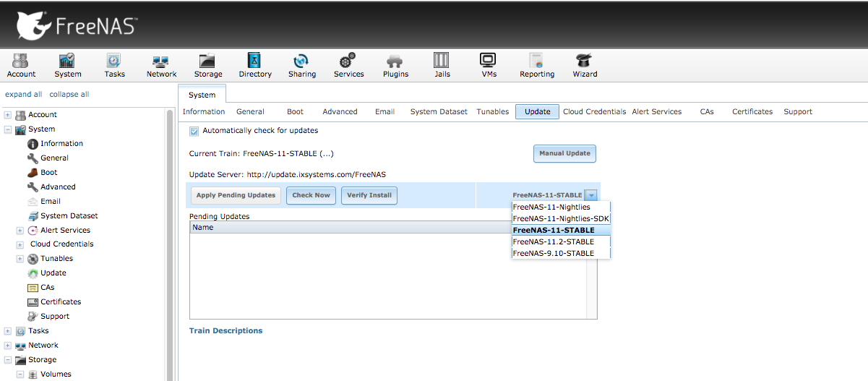Switch to the Information tab
The height and width of the screenshot is (381, 868).
click(x=204, y=111)
